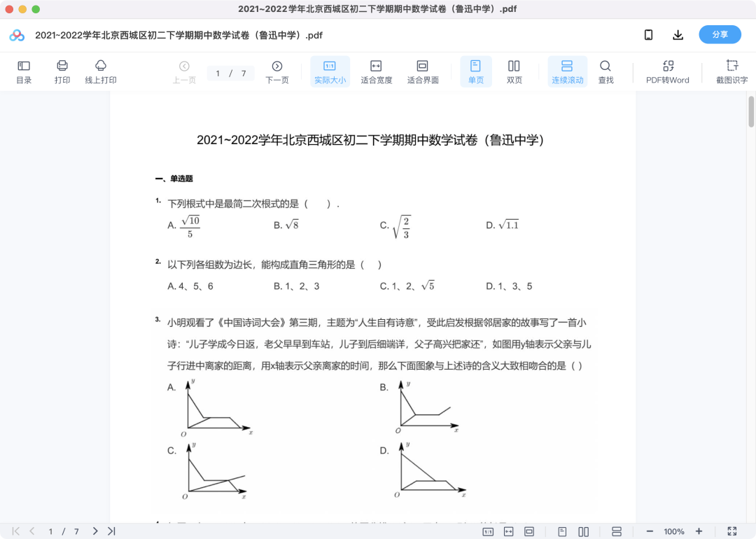
Task: Click the Baidu Netdisk cloud logo
Action: [x=17, y=35]
